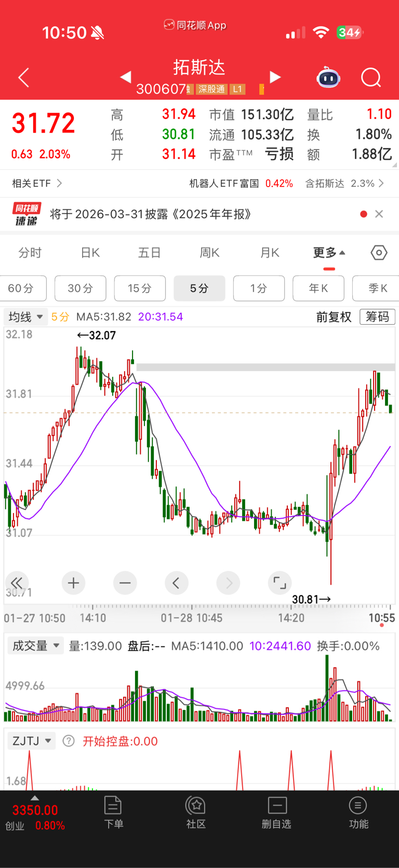Screen dimensions: 399x868
Task: Open the ZJTJ indicator help icon
Action: tap(69, 741)
